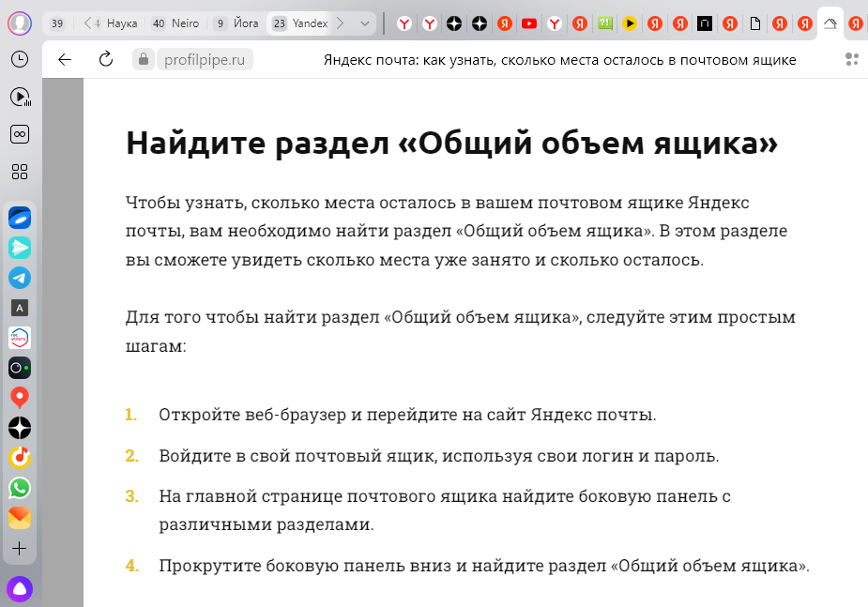Switch to the YouTube tab
This screenshot has height=607, width=868.
click(529, 23)
